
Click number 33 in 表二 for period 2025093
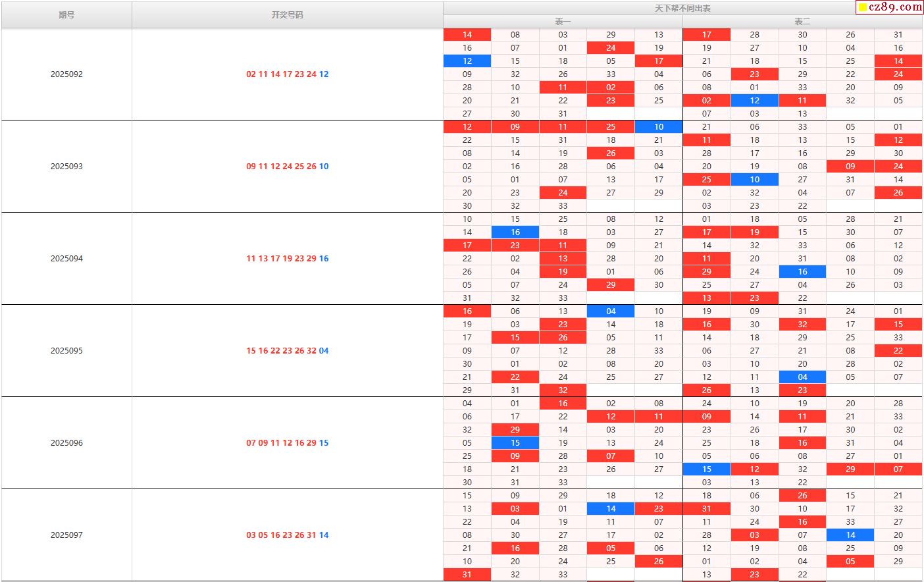pyautogui.click(x=803, y=127)
